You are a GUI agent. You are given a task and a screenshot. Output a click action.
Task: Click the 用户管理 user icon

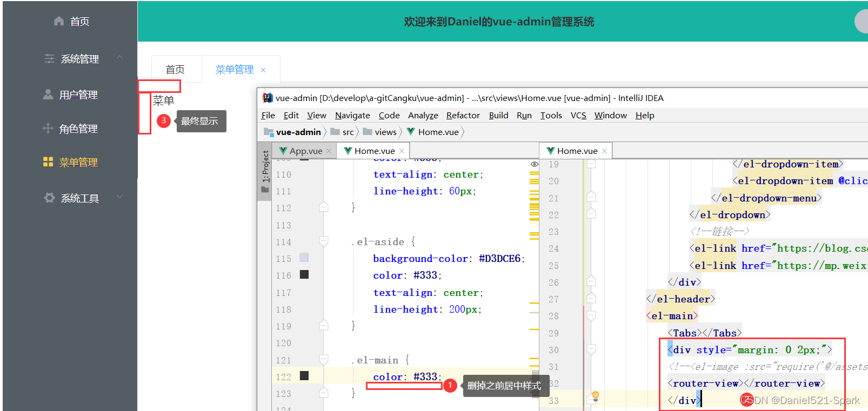click(48, 95)
